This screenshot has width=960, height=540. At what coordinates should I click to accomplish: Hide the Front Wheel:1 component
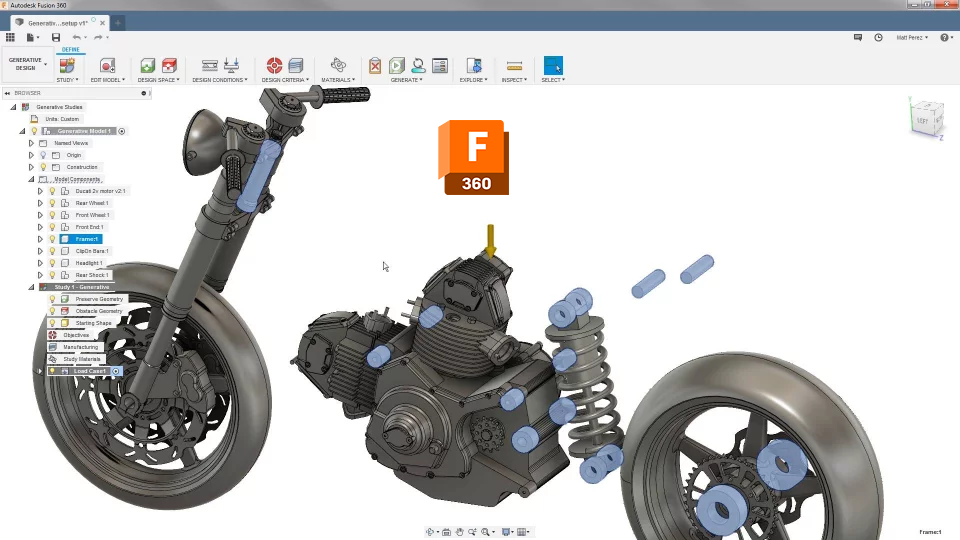53,215
